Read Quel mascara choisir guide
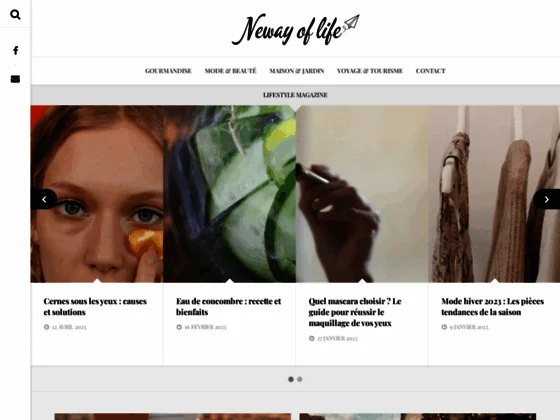 pyautogui.click(x=355, y=312)
